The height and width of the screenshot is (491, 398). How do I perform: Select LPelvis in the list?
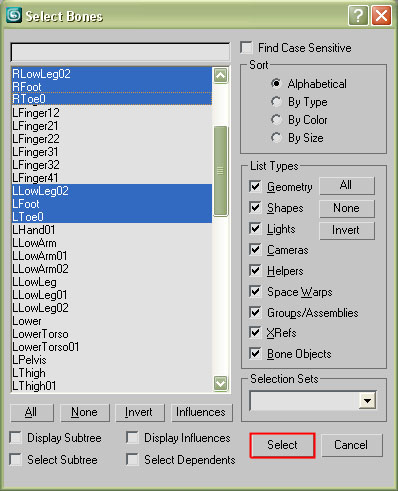tap(112, 360)
